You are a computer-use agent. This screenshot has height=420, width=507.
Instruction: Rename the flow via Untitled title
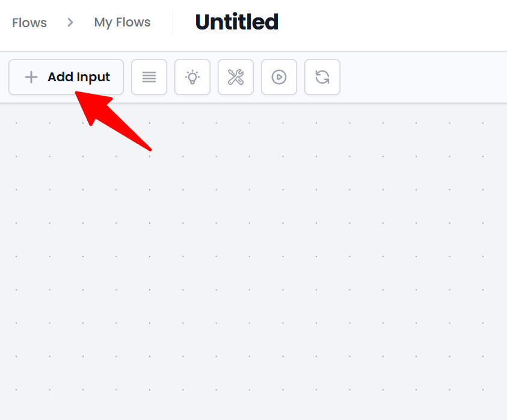[x=236, y=22]
